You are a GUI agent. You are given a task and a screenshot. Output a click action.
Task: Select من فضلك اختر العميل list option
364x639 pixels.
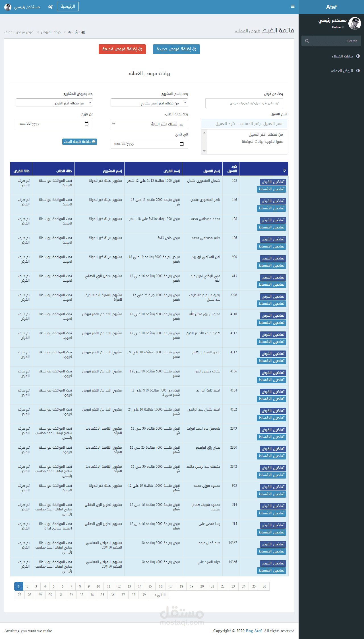[266, 134]
